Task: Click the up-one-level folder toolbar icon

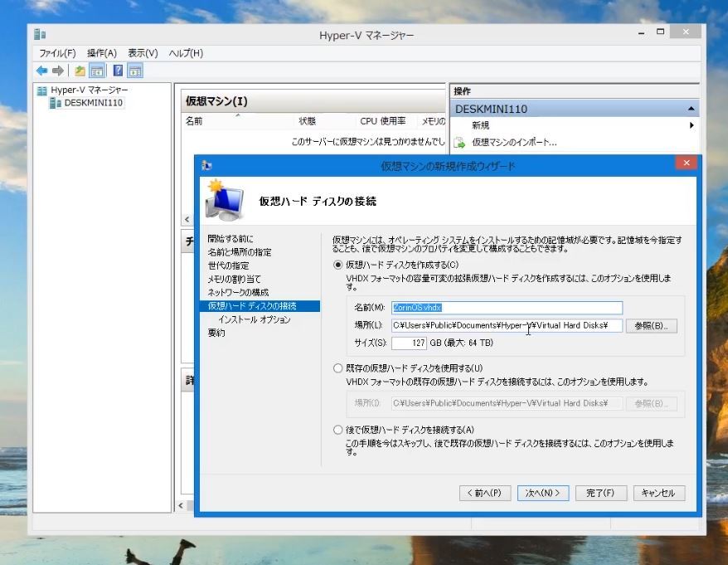Action: click(x=80, y=71)
